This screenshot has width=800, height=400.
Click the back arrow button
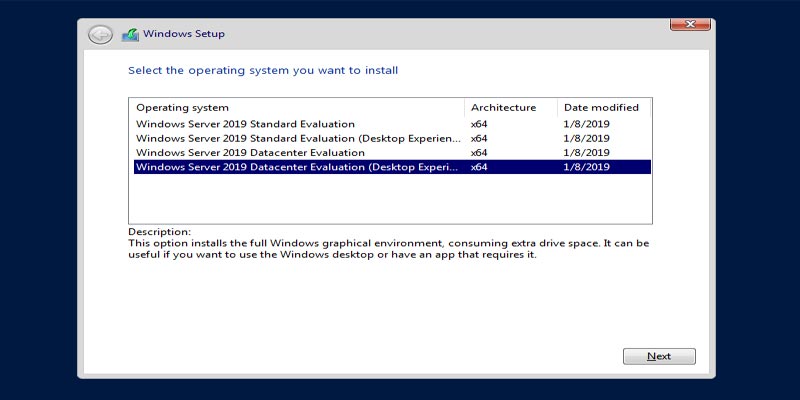point(100,35)
